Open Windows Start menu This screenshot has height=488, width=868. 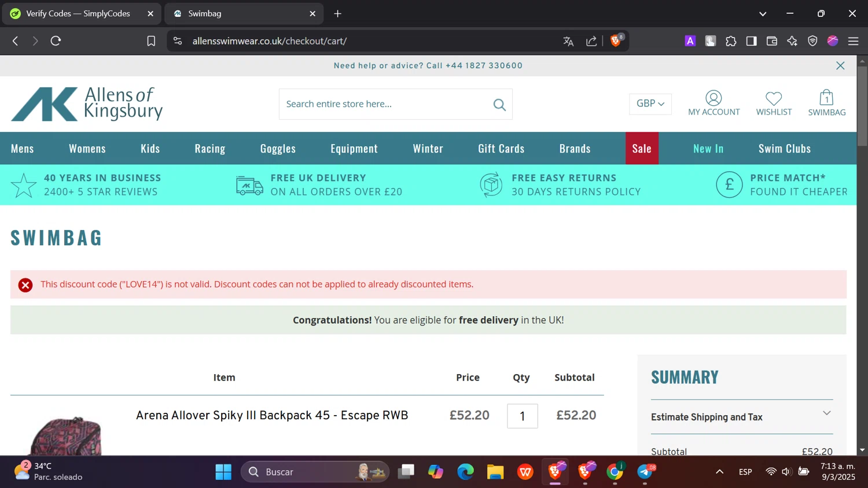coord(223,472)
